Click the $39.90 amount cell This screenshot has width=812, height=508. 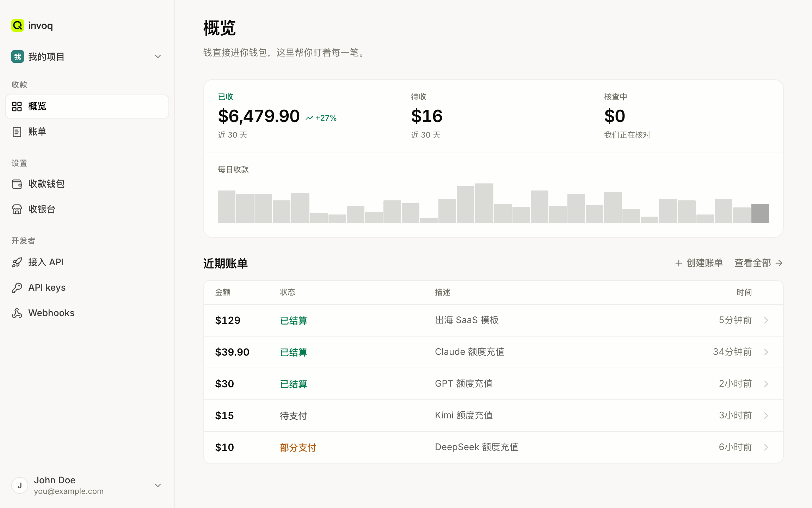[232, 352]
